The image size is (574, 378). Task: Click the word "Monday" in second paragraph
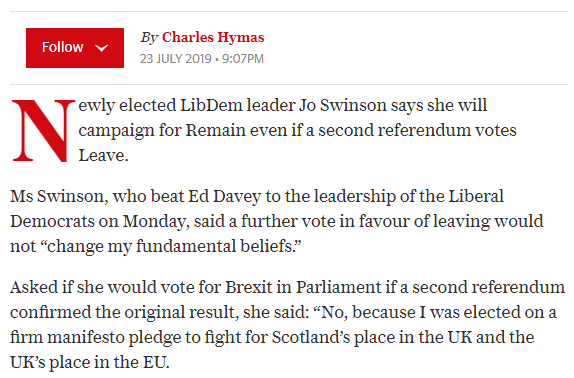tap(156, 221)
